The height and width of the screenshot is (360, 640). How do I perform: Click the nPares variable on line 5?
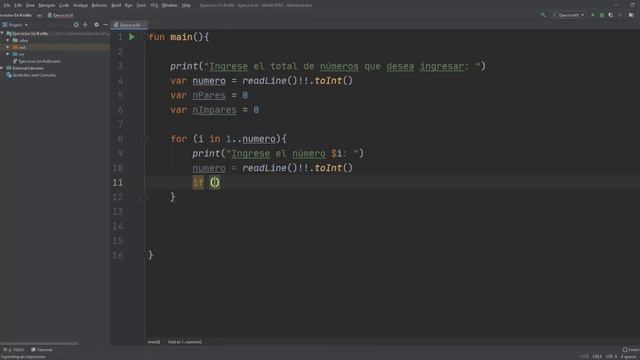(209, 96)
